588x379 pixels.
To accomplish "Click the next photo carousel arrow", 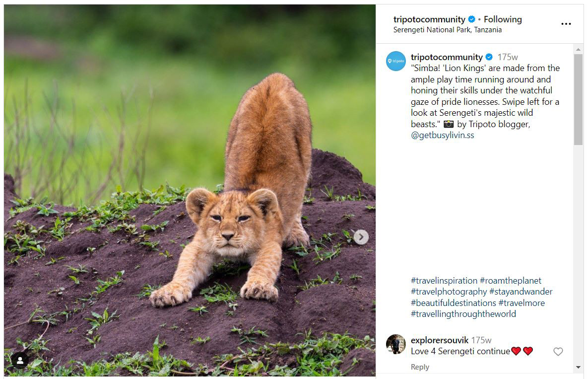I will tap(361, 237).
